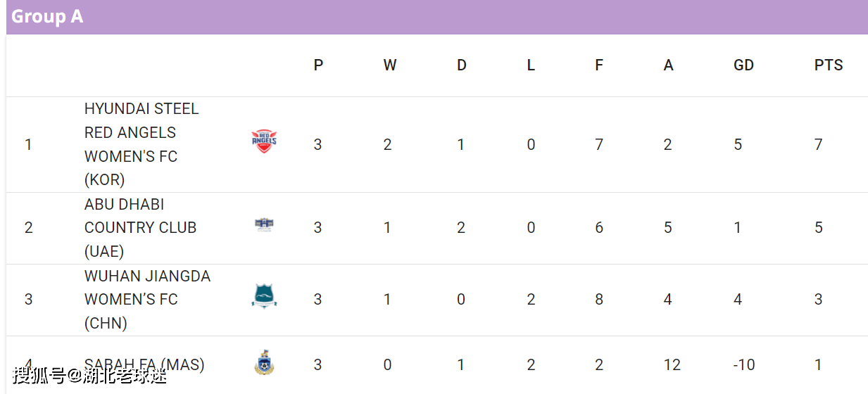Click Sabah FA's -10 goal difference cell
Image resolution: width=868 pixels, height=394 pixels.
744,364
